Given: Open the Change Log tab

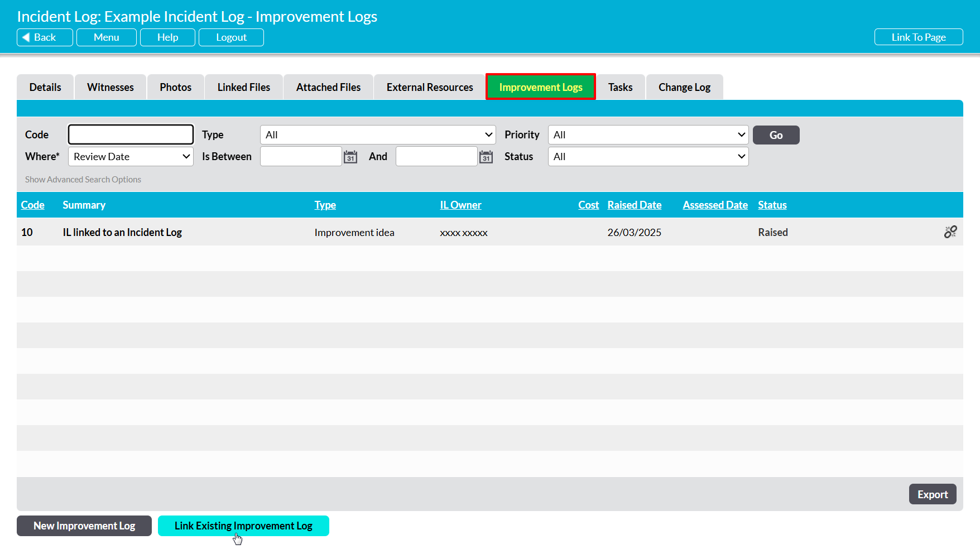Looking at the screenshot, I should (x=684, y=87).
